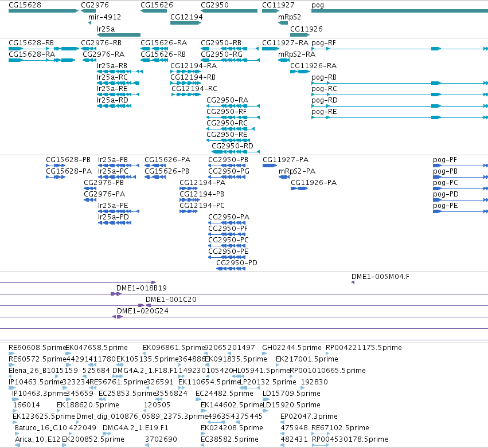Click the GH02244.5prime EST label
This screenshot has height=448, width=488.
coord(292,348)
